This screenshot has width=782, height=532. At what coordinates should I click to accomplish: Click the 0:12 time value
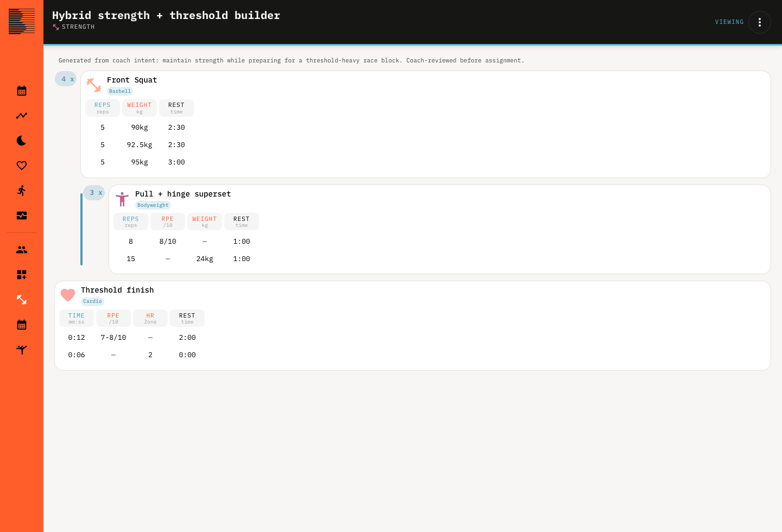(77, 338)
